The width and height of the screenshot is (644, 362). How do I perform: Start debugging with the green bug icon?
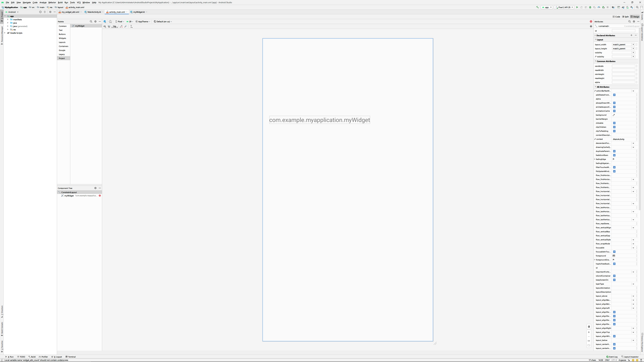coord(590,7)
